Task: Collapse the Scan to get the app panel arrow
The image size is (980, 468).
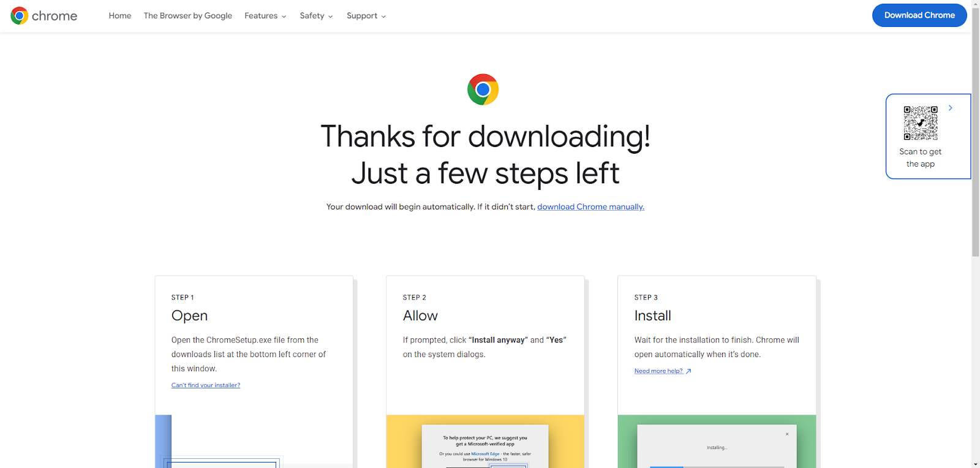Action: (x=951, y=108)
